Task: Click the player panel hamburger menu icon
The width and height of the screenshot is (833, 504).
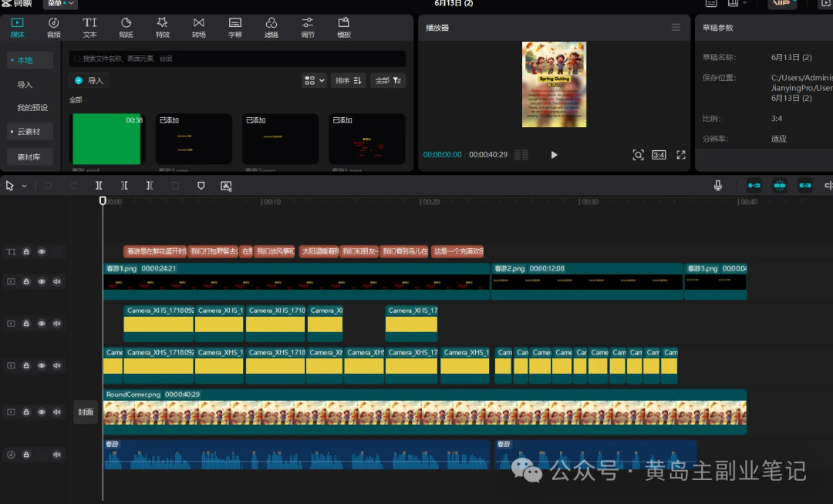Action: pos(676,27)
